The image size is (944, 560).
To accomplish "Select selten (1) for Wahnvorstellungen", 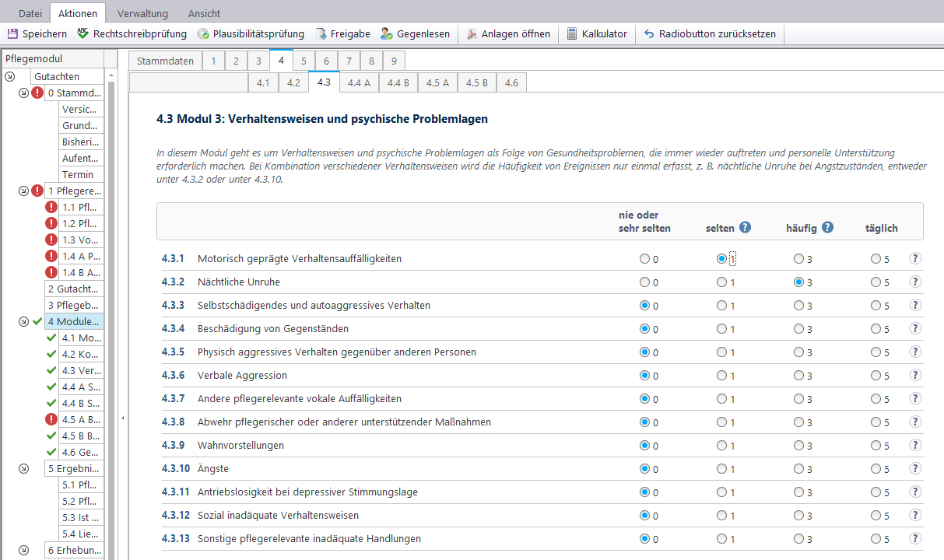I will [x=722, y=446].
